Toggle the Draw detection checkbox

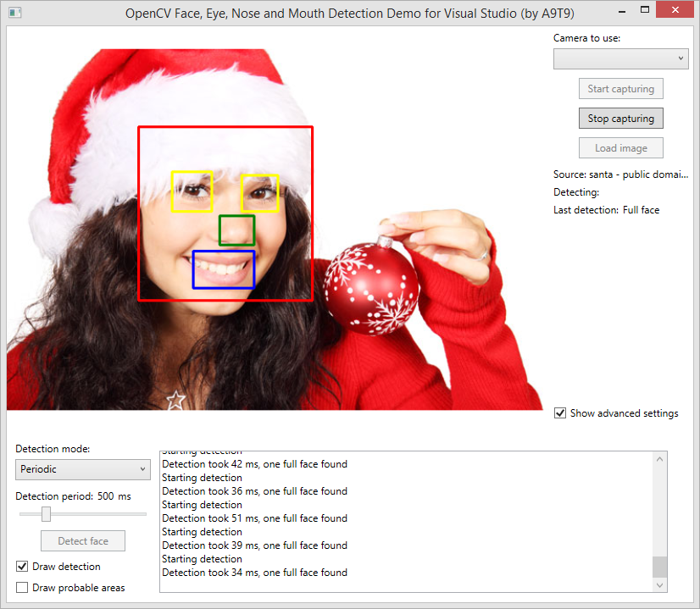[22, 566]
